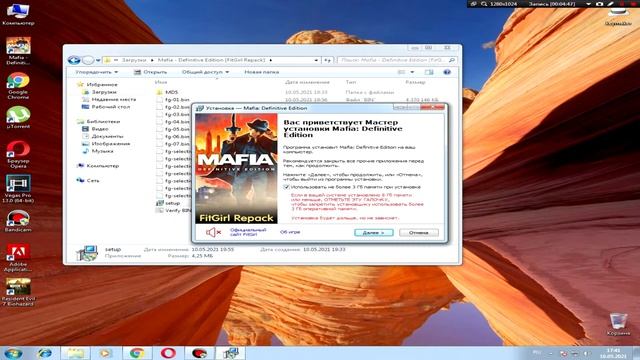Toggle the installer sound mute speaker icon
Screen dimensions: 640x360
click(213, 232)
